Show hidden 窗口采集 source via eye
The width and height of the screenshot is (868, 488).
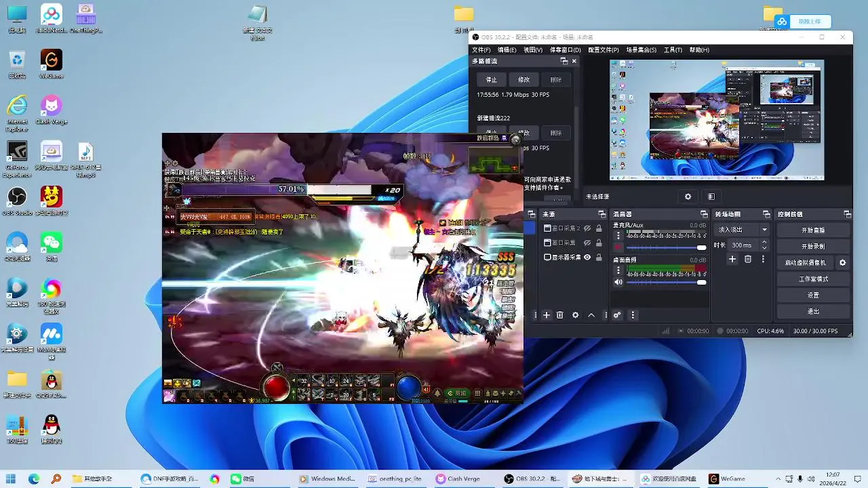[587, 243]
